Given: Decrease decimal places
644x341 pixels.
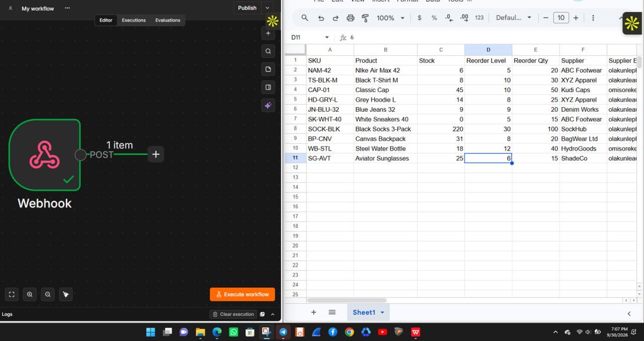Looking at the screenshot, I should coord(449,18).
